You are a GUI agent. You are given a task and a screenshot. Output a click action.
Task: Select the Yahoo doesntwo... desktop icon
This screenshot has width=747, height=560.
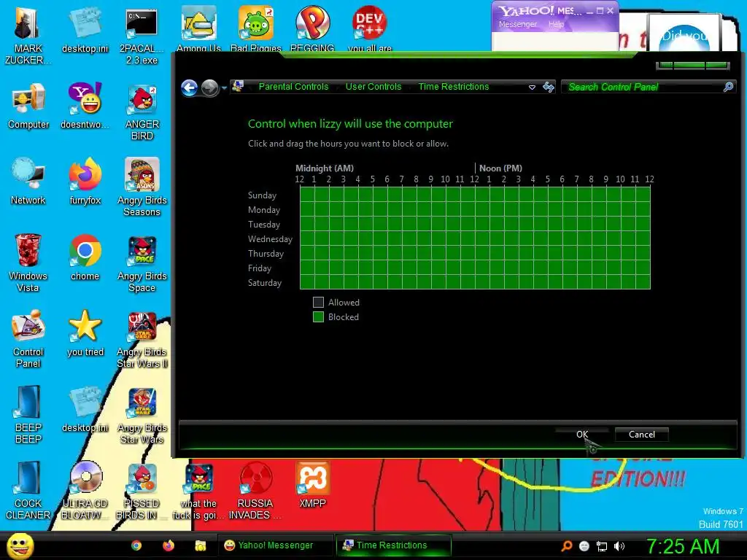(x=85, y=106)
